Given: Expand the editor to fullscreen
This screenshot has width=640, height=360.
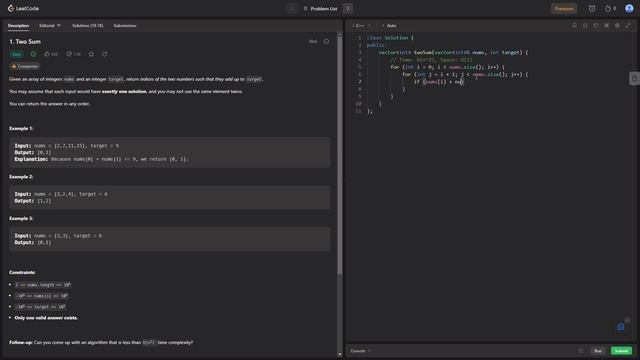Looking at the screenshot, I should click(x=628, y=25).
